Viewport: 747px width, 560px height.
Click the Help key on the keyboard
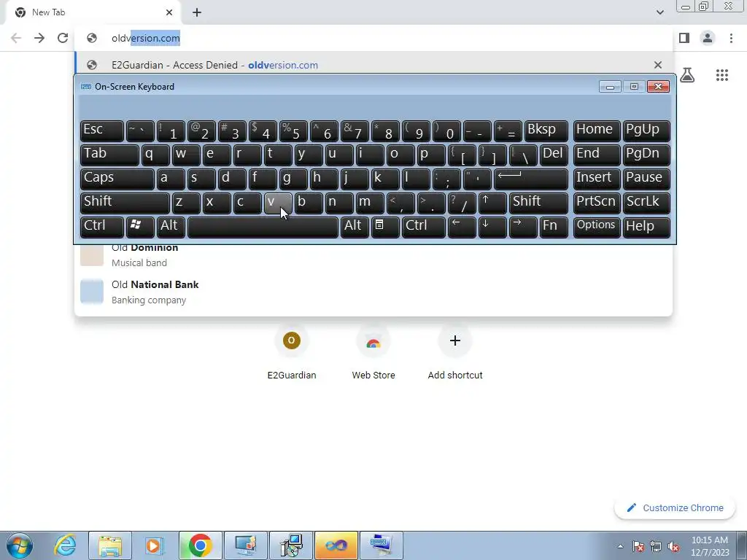646,227
